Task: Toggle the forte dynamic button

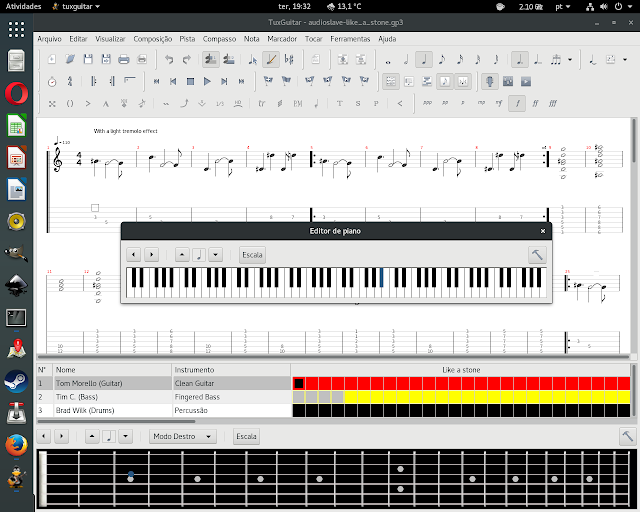Action: (517, 104)
